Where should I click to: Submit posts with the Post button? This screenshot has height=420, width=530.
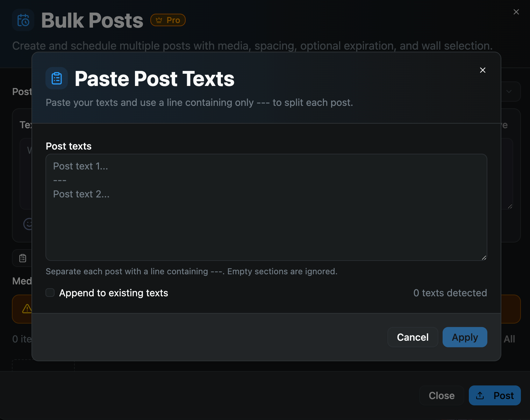495,395
